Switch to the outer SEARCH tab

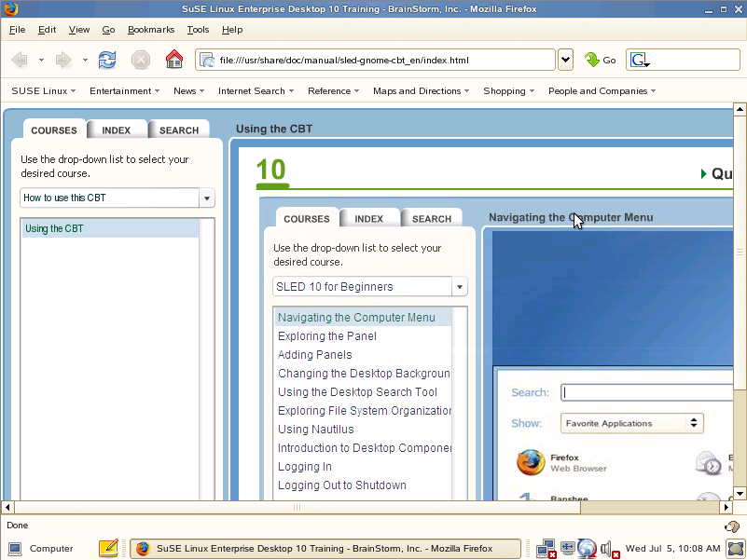(x=179, y=130)
